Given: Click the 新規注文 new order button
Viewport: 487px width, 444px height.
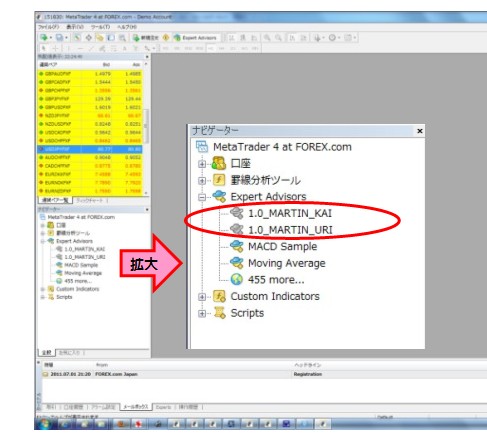Looking at the screenshot, I should 145,38.
